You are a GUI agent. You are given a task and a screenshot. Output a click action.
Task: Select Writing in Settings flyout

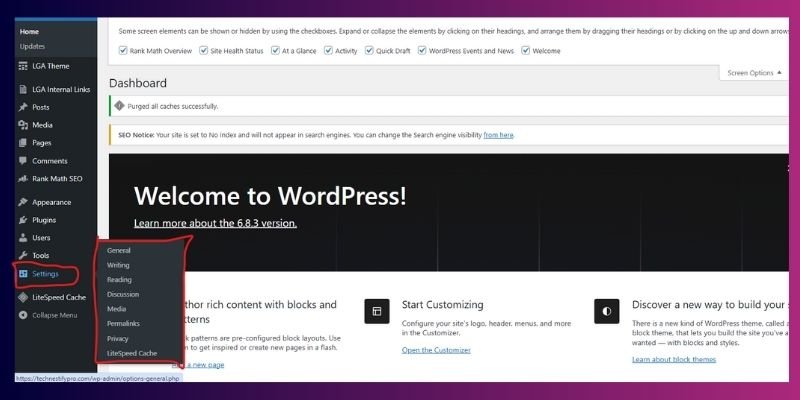tap(118, 265)
